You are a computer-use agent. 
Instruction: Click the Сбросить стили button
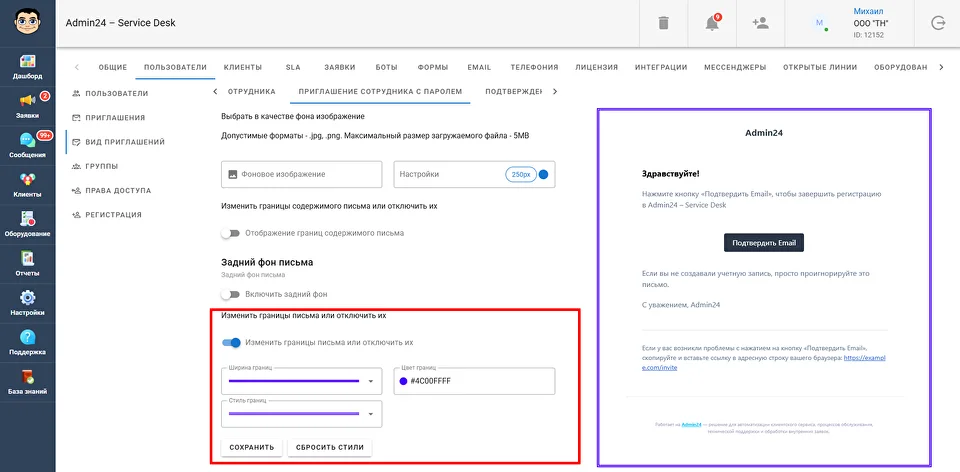[330, 448]
